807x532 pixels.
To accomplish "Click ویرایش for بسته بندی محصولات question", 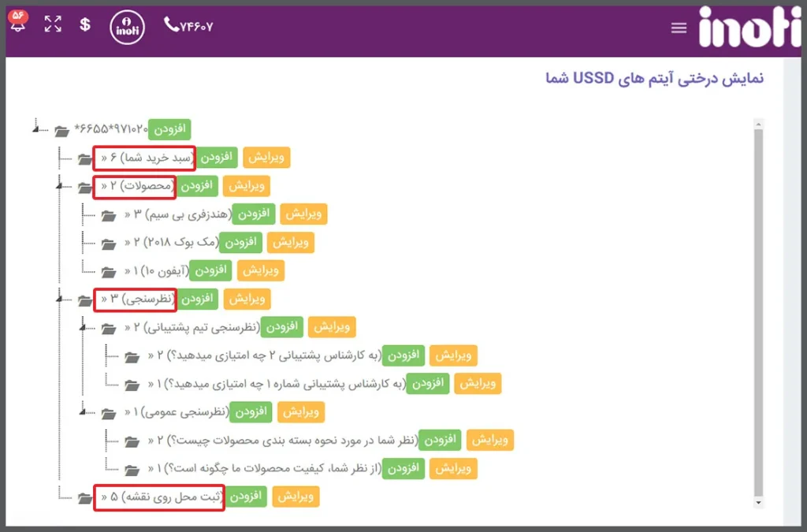I will point(490,440).
